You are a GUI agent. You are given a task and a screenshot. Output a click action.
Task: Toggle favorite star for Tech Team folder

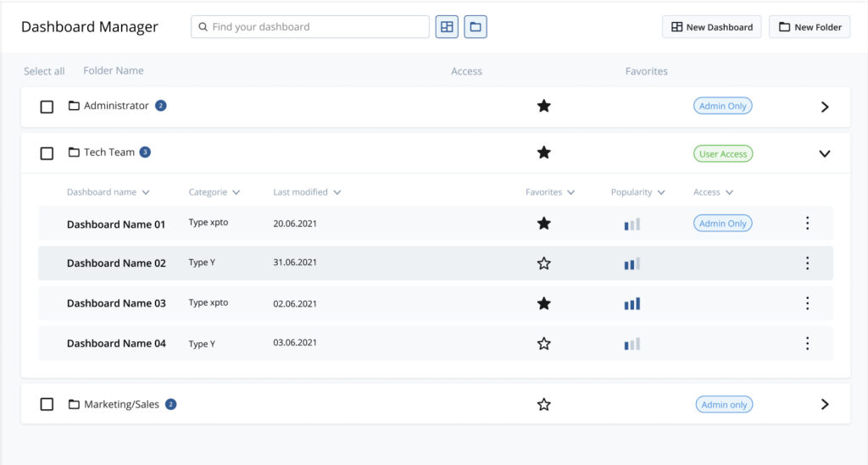543,152
